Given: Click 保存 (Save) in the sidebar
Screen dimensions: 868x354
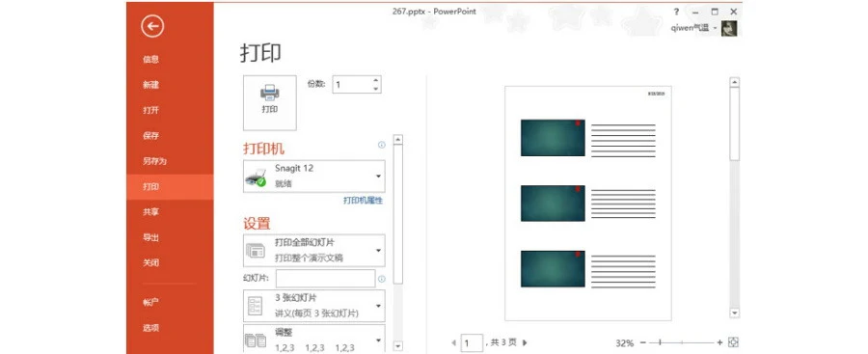Looking at the screenshot, I should click(150, 136).
